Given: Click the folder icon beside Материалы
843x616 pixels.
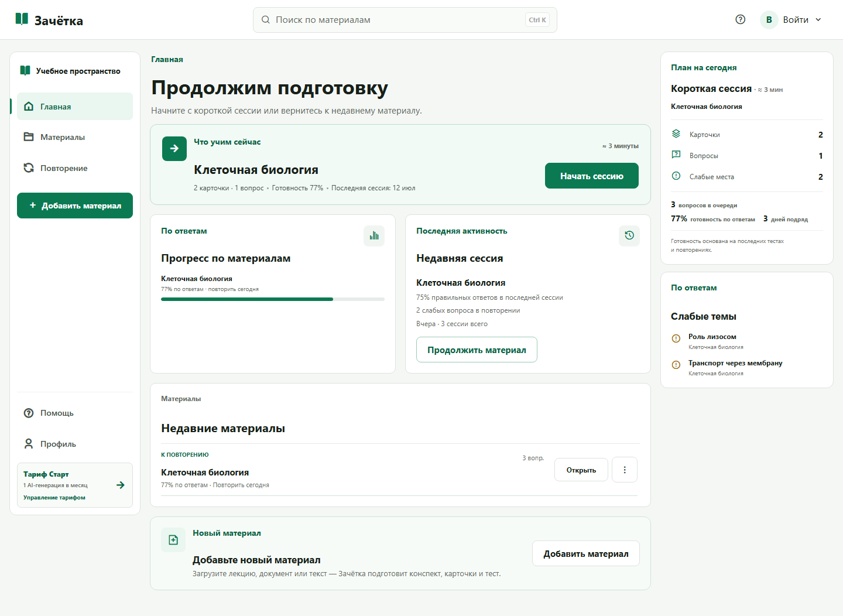Looking at the screenshot, I should [29, 137].
